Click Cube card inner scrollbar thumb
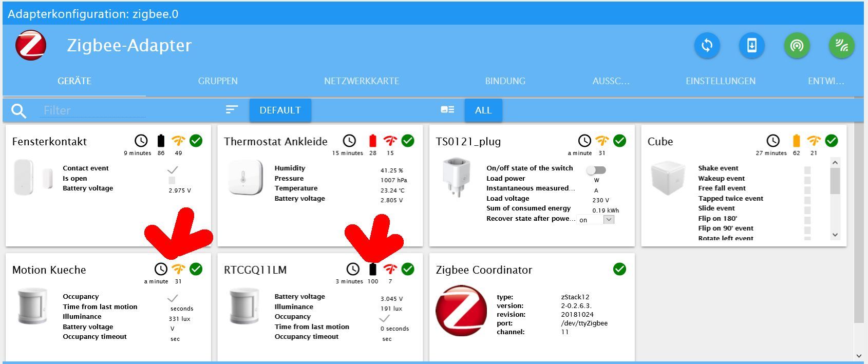 (x=835, y=181)
